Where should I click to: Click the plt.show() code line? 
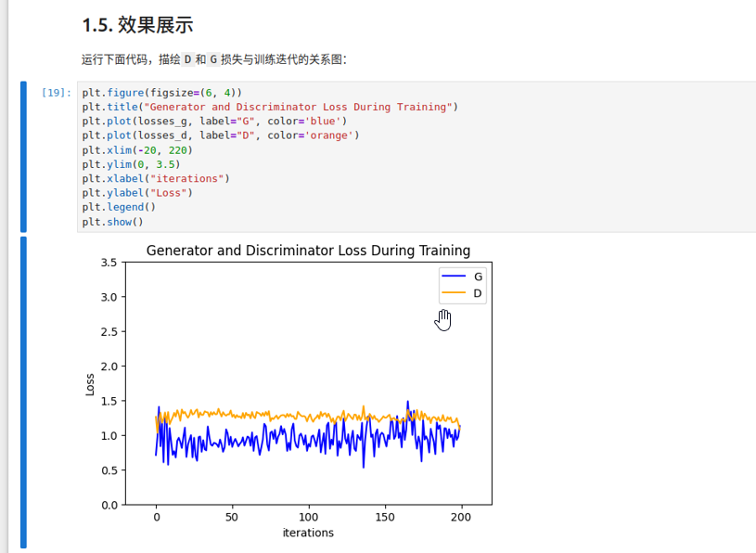(112, 222)
